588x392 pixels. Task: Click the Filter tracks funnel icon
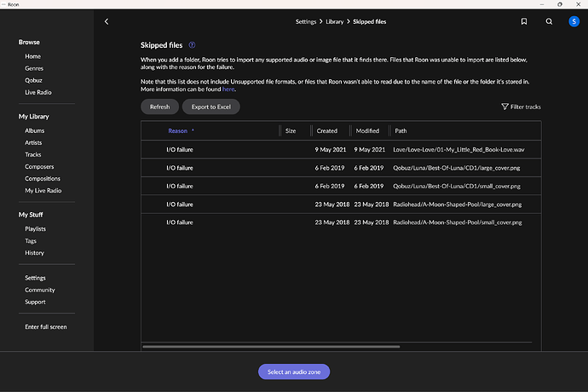[x=505, y=107]
